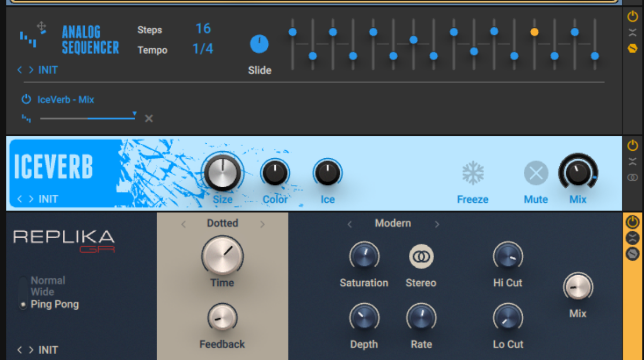Click the last step slider of the sequencer
The width and height of the screenshot is (644, 360).
(x=595, y=44)
